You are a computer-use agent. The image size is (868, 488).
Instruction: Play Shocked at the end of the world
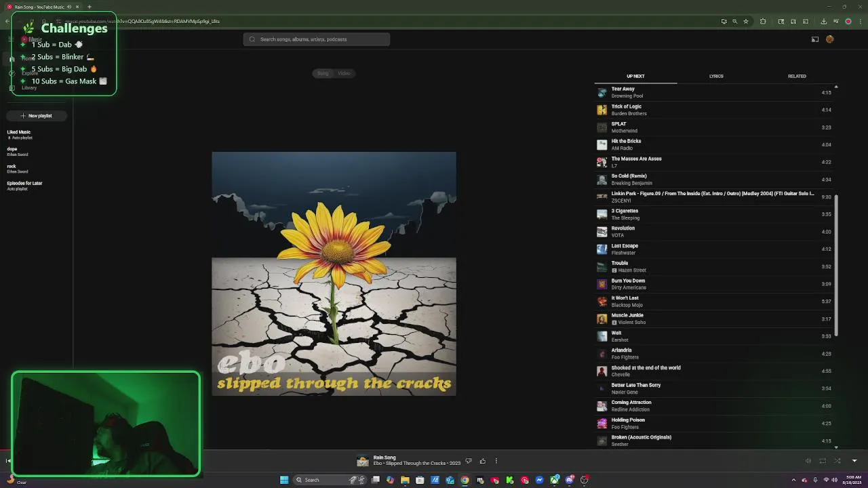pos(715,371)
